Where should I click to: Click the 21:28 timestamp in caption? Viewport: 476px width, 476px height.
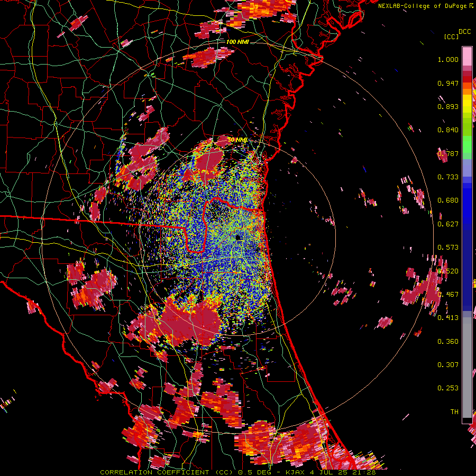click(365, 472)
